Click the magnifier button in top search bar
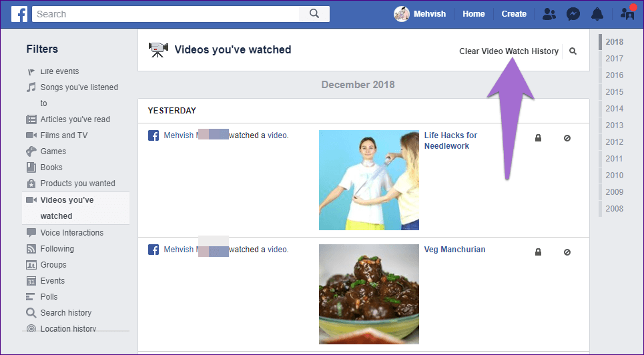The image size is (644, 355). (314, 14)
